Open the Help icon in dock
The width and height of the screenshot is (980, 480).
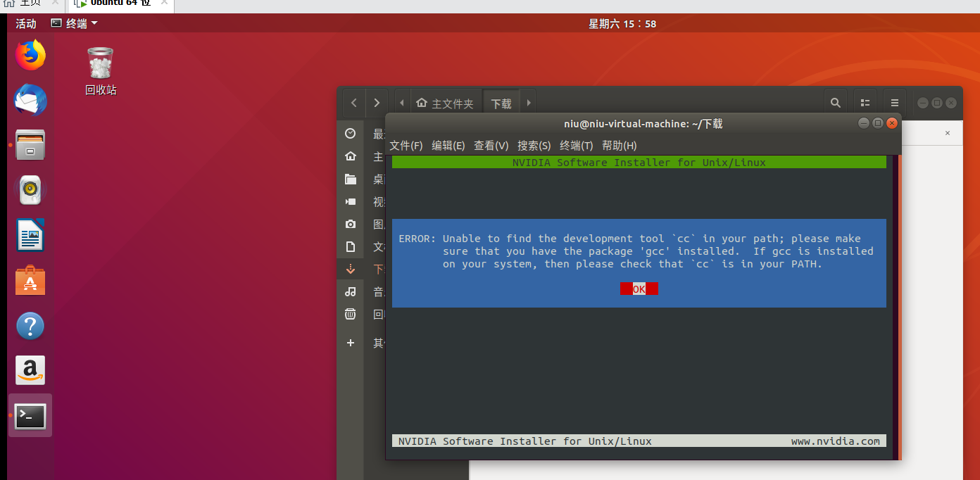30,326
